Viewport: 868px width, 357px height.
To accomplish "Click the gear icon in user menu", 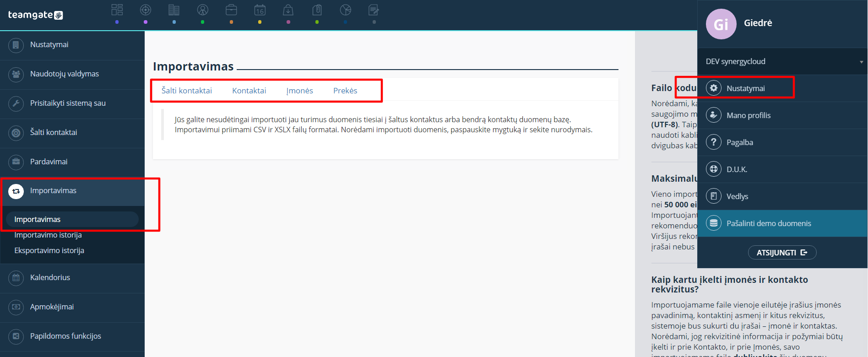I will pos(713,88).
